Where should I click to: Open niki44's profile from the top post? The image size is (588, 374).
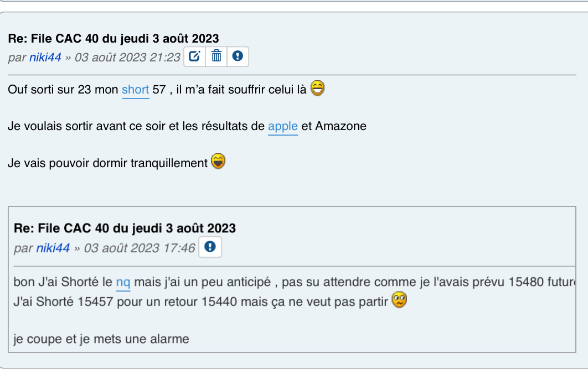[45, 58]
